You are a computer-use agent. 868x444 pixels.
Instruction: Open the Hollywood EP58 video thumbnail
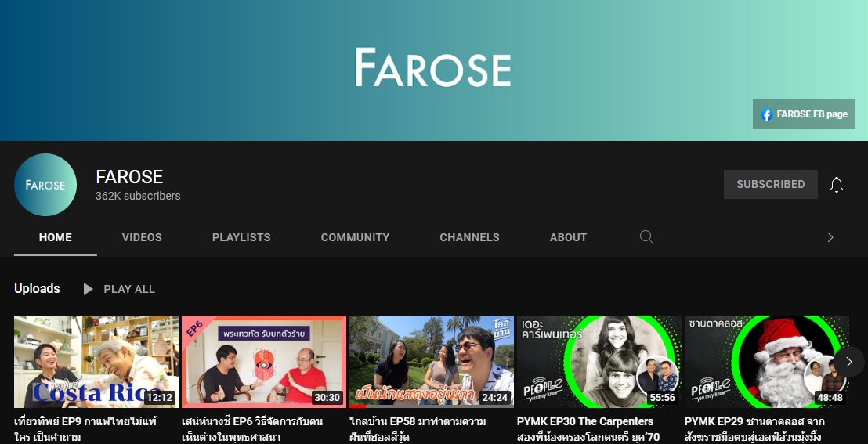point(432,362)
